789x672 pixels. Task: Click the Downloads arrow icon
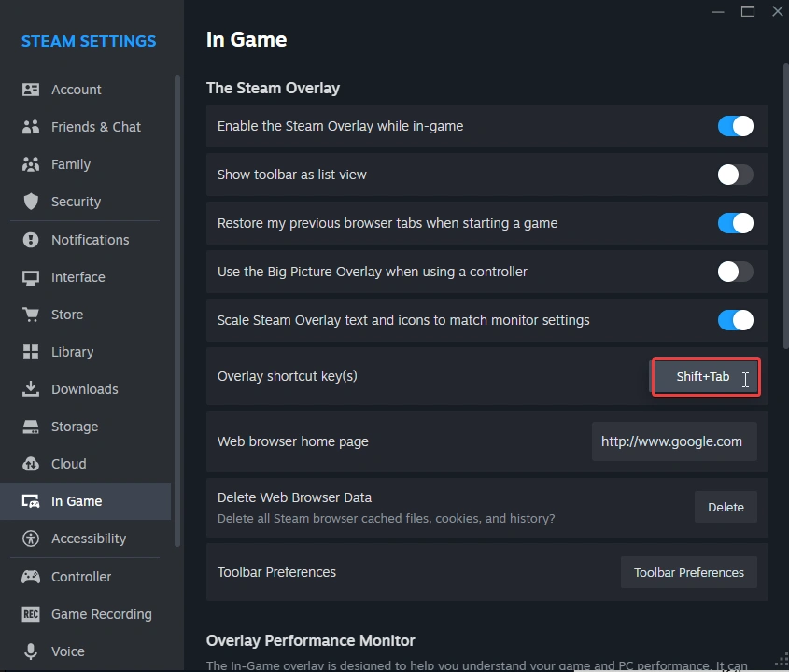coord(31,389)
